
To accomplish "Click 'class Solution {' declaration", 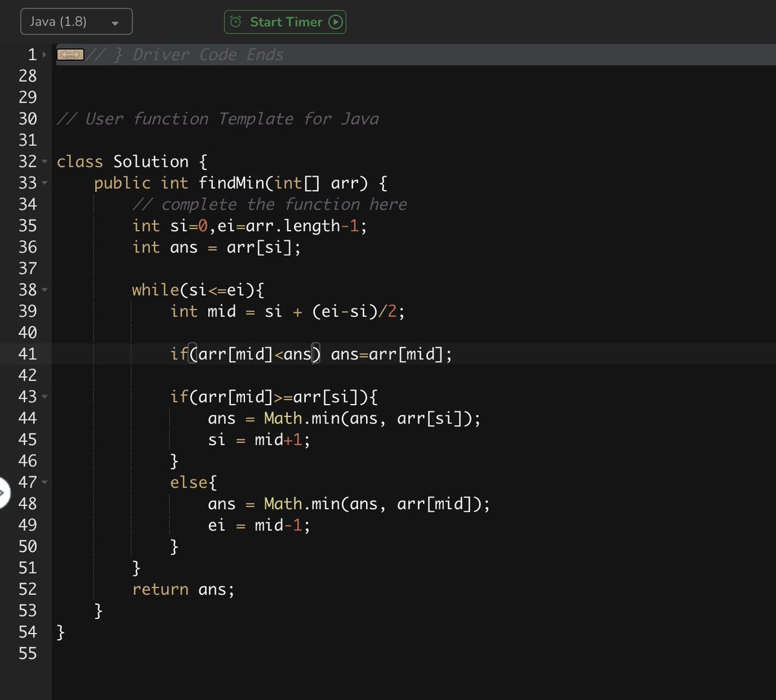I will pos(132,162).
